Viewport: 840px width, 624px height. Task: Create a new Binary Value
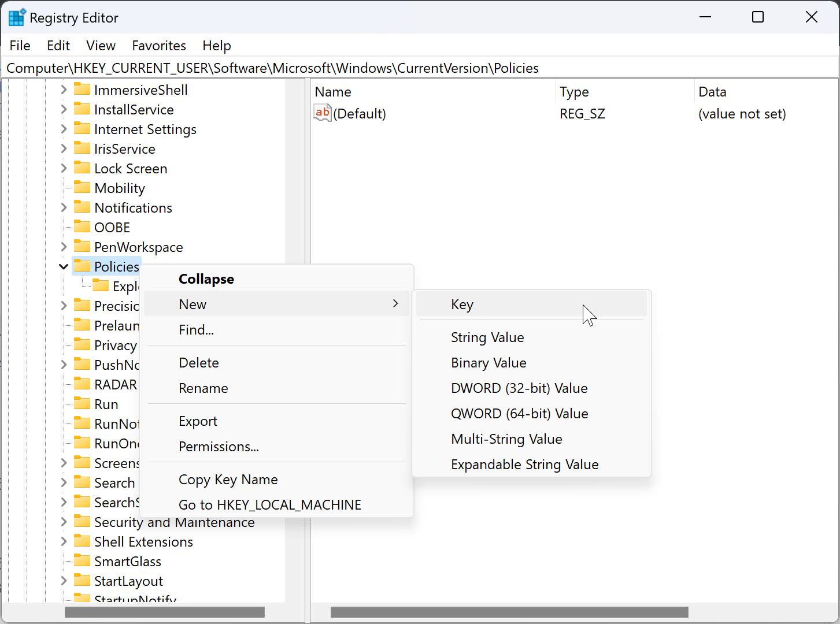coord(531,362)
